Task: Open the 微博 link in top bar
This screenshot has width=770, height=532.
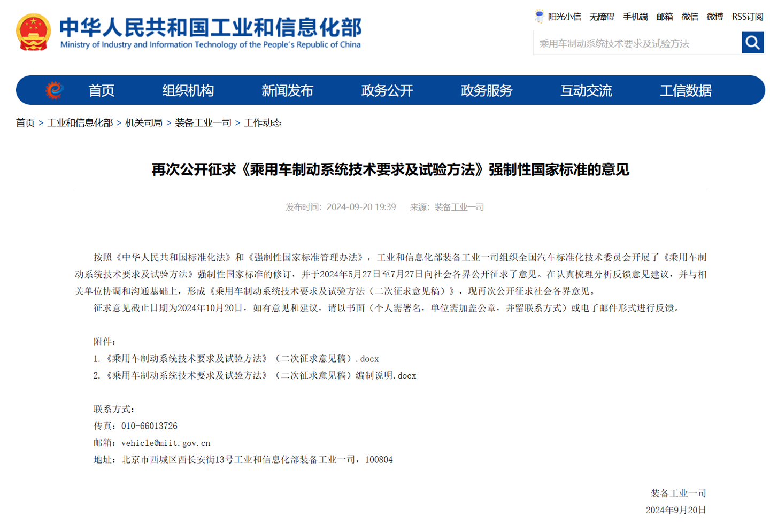Action: (715, 17)
